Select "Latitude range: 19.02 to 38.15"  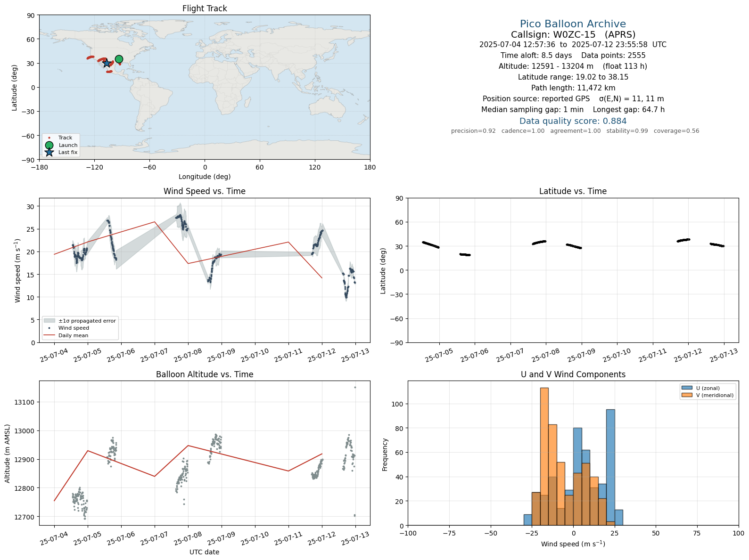tap(573, 77)
